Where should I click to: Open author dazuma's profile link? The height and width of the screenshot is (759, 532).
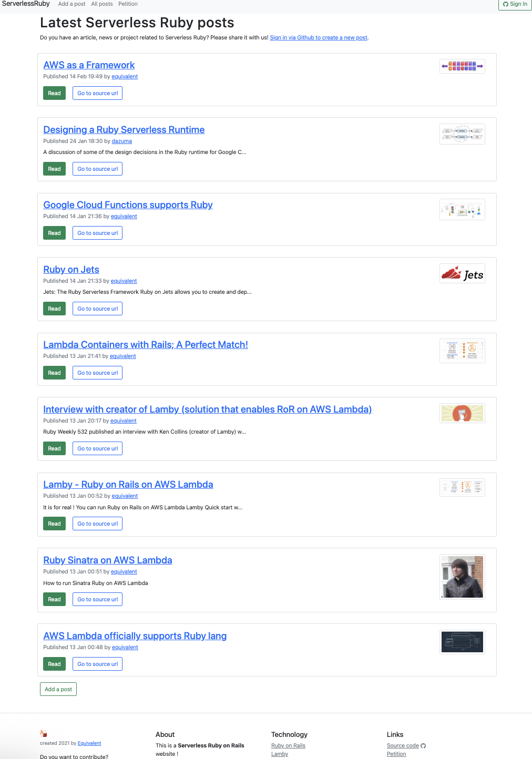point(121,141)
